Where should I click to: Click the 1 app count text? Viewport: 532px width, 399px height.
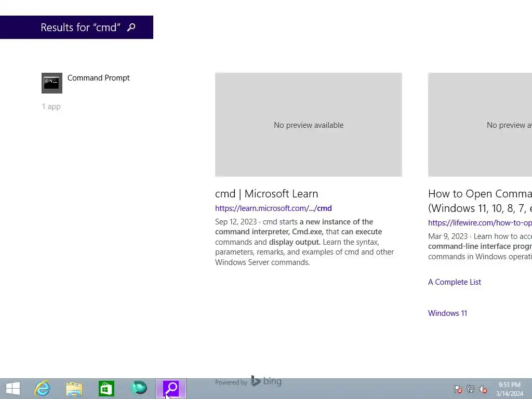pyautogui.click(x=51, y=107)
